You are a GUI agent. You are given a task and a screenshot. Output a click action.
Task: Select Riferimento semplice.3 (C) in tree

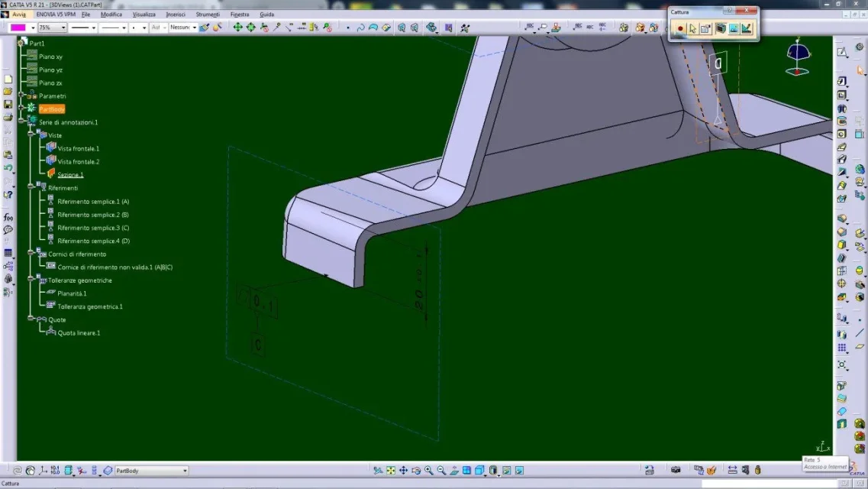pos(93,228)
